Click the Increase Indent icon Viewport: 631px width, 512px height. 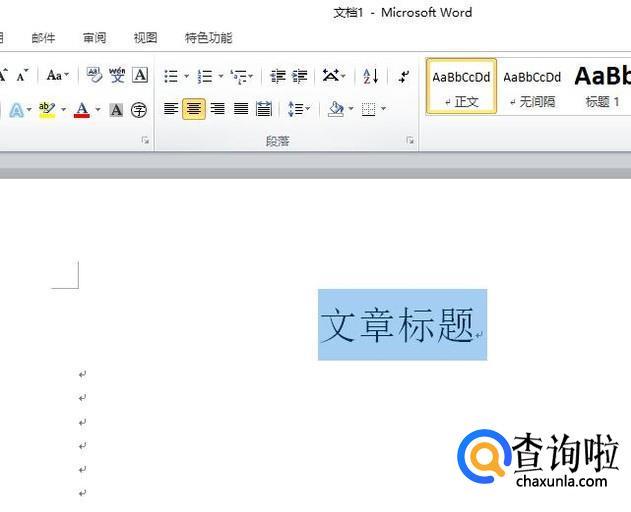tap(300, 76)
